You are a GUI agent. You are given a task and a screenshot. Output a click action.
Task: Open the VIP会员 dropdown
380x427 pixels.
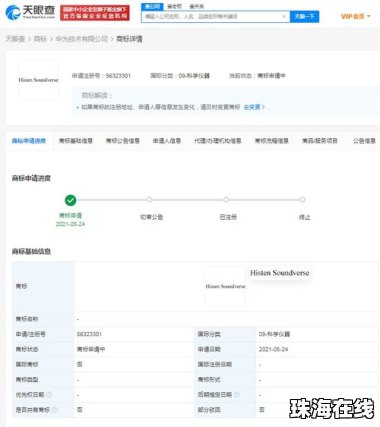pos(355,16)
